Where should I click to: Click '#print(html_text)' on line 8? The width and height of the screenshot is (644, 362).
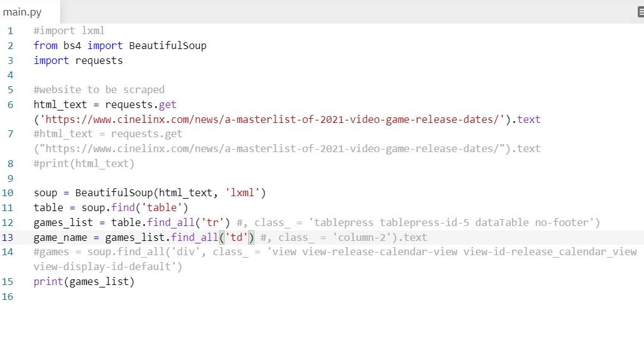pyautogui.click(x=84, y=163)
